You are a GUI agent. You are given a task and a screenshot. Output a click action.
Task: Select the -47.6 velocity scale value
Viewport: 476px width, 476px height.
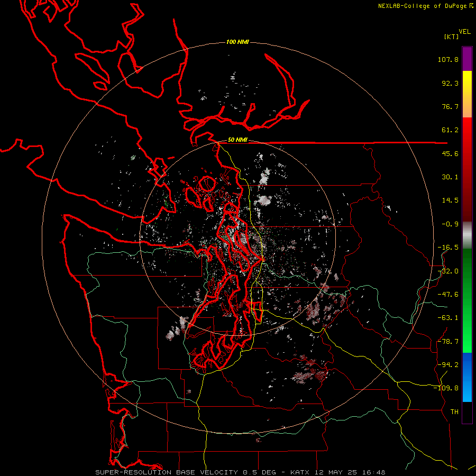click(448, 295)
